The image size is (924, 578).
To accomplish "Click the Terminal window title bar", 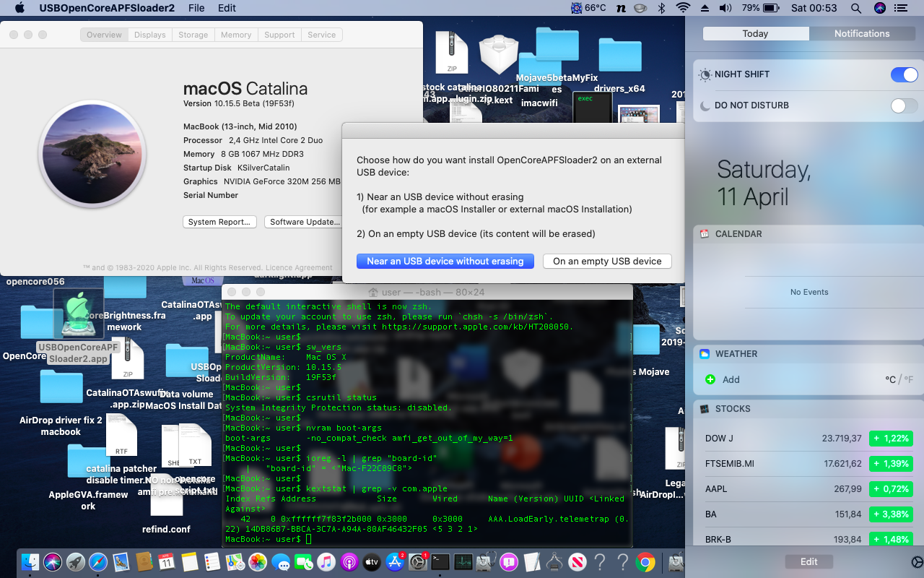I will 427,292.
